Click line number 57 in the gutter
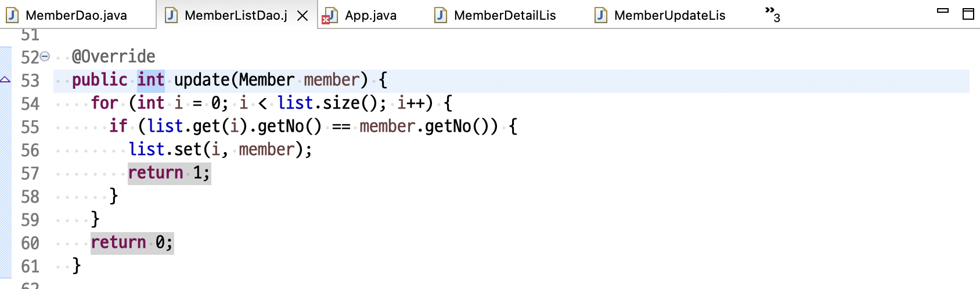The width and height of the screenshot is (980, 289). (30, 174)
